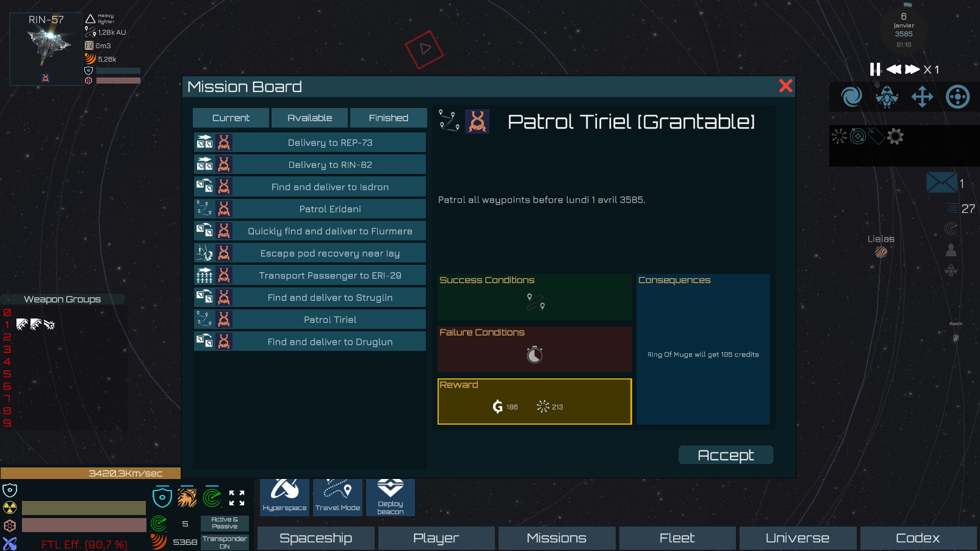The image size is (980, 551).
Task: Click the radiation hazard icon bottom left
Action: click(10, 507)
